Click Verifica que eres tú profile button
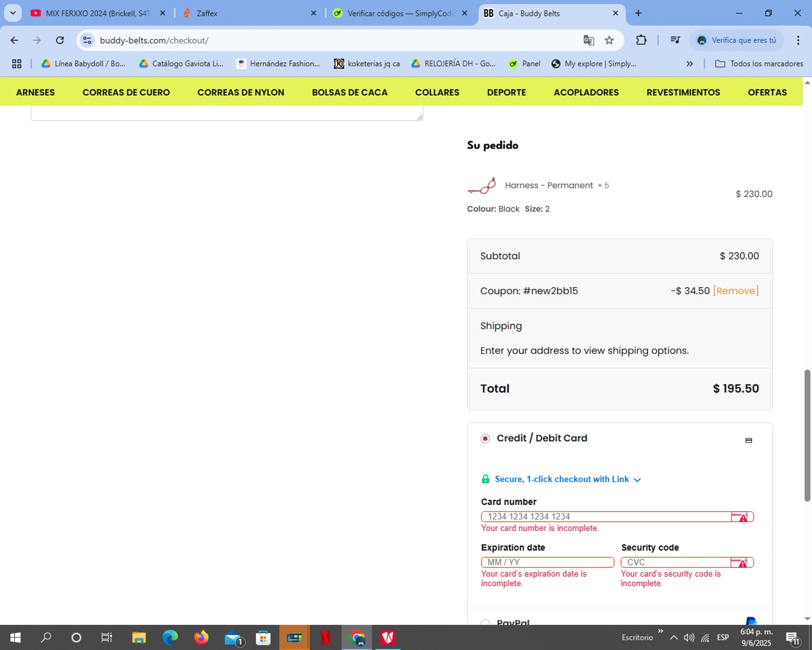The image size is (812, 650). (x=737, y=40)
